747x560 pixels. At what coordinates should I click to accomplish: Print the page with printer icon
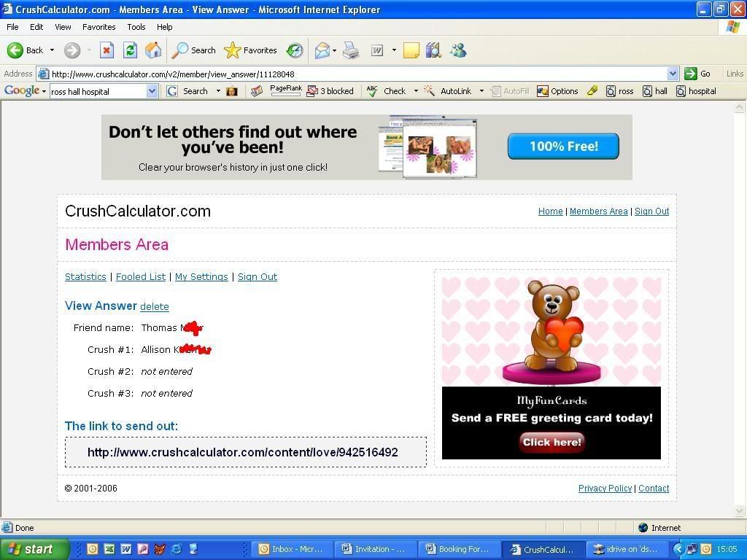click(x=351, y=50)
